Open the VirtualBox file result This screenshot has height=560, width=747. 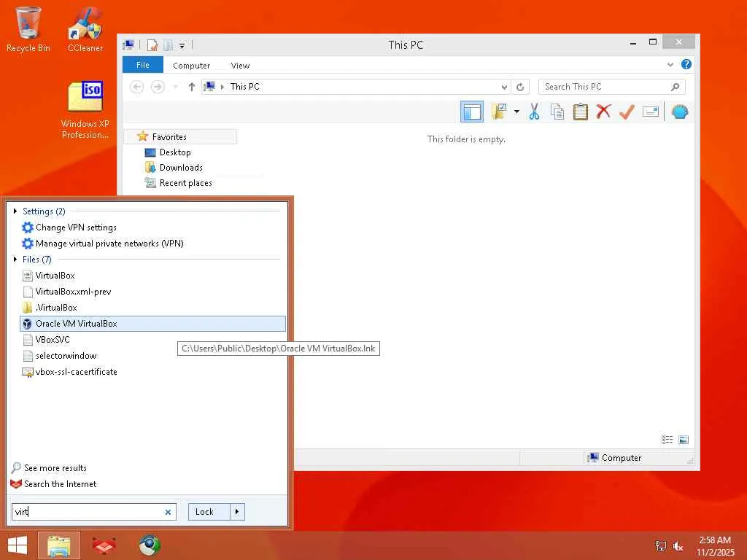pyautogui.click(x=55, y=275)
